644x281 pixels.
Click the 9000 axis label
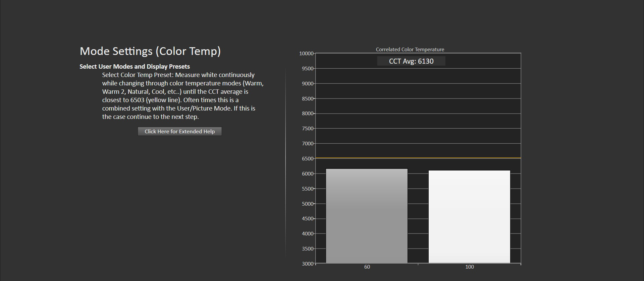click(x=307, y=84)
